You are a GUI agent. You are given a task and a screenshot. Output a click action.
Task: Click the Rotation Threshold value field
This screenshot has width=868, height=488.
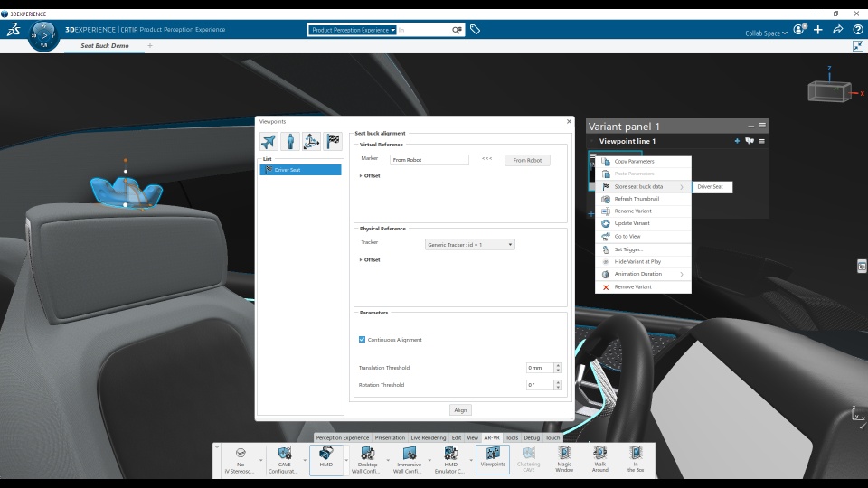[540, 385]
